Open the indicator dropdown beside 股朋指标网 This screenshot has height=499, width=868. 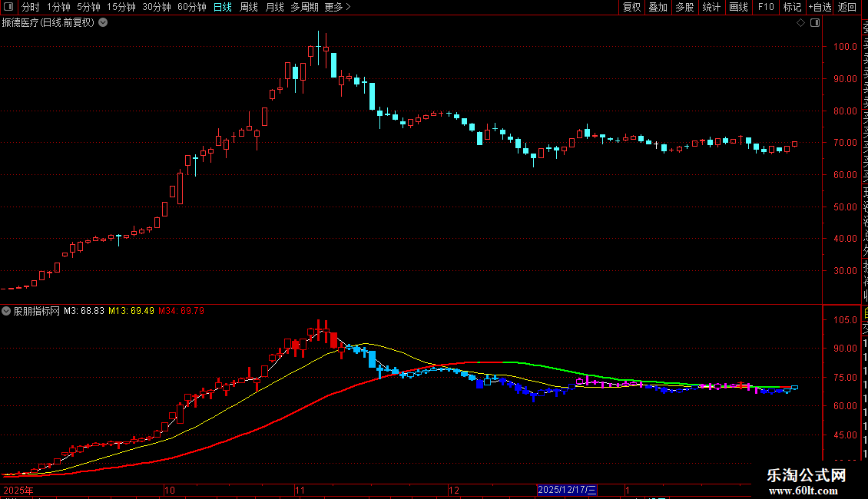pos(6,311)
